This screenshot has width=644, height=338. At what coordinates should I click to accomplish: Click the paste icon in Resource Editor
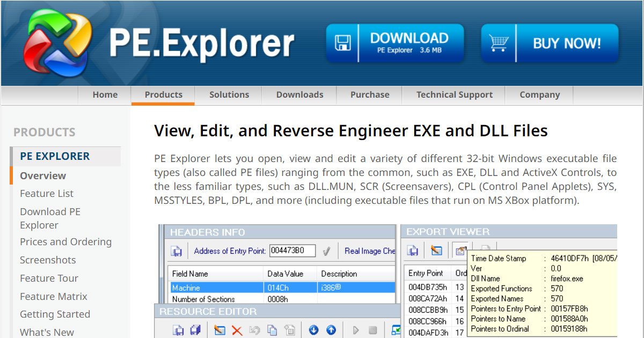pyautogui.click(x=290, y=330)
